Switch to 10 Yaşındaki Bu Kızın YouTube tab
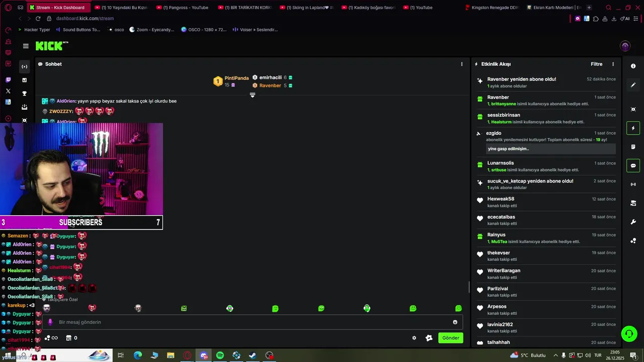Viewport: 644px width, 362px height. click(121, 8)
